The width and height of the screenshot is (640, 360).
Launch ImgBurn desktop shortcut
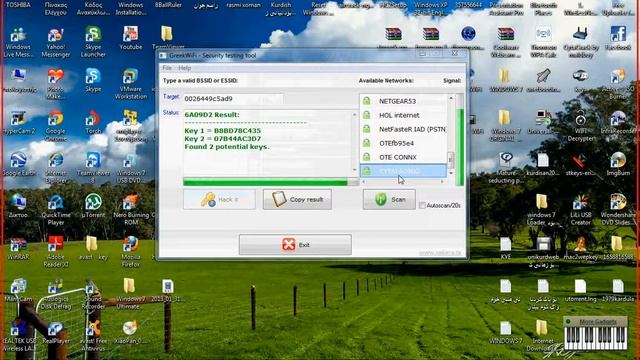[x=618, y=164]
